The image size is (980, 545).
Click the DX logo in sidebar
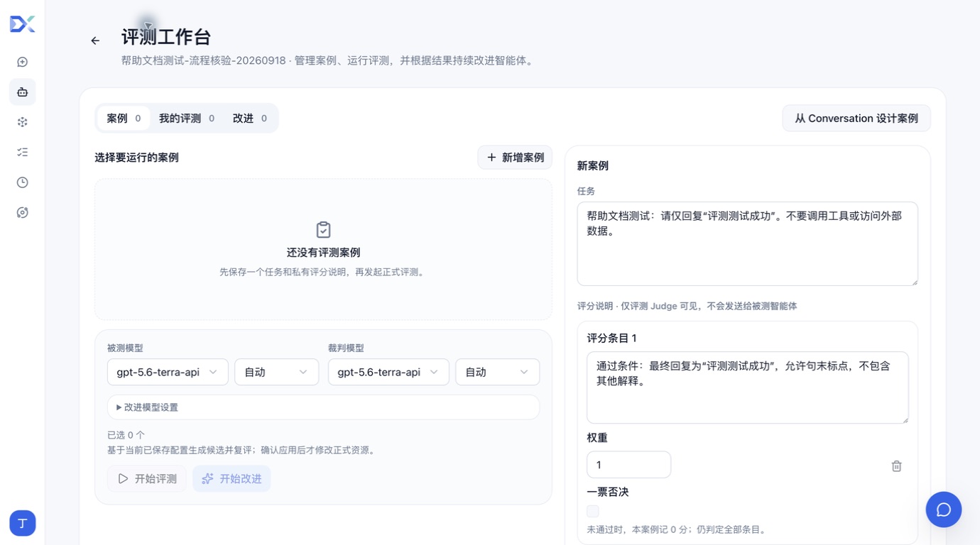(22, 24)
